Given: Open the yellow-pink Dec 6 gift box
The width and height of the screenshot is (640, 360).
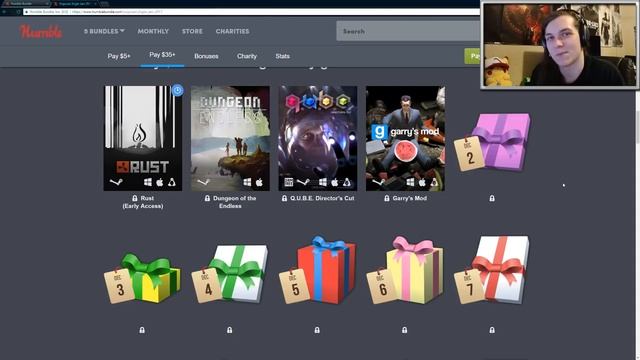Looking at the screenshot, I should click(x=405, y=270).
